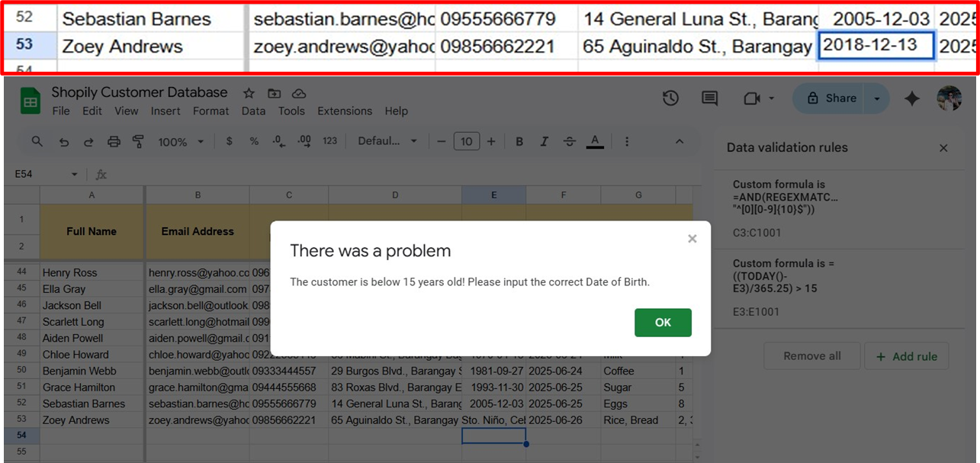Click the Add rule button
The height and width of the screenshot is (463, 980).
coord(907,356)
